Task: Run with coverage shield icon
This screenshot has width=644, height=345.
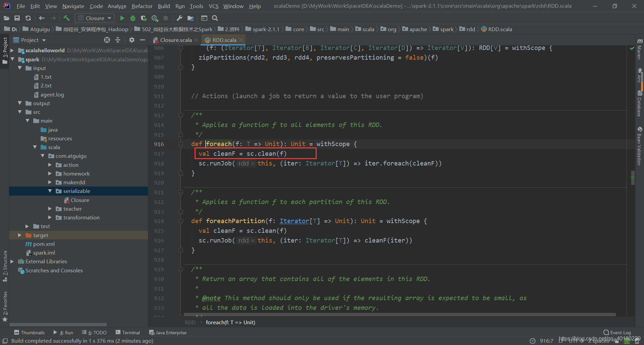Action: (144, 18)
